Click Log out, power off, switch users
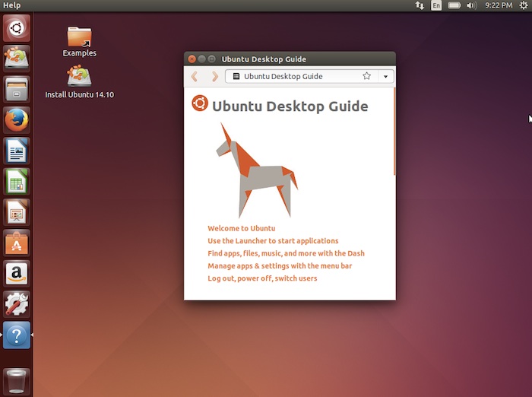This screenshot has height=397, width=532. click(x=262, y=278)
